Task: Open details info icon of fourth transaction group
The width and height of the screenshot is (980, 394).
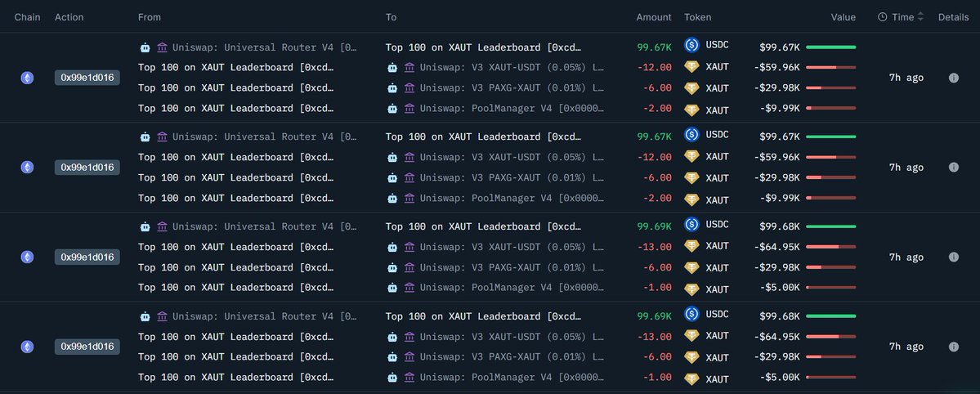Action: point(954,347)
